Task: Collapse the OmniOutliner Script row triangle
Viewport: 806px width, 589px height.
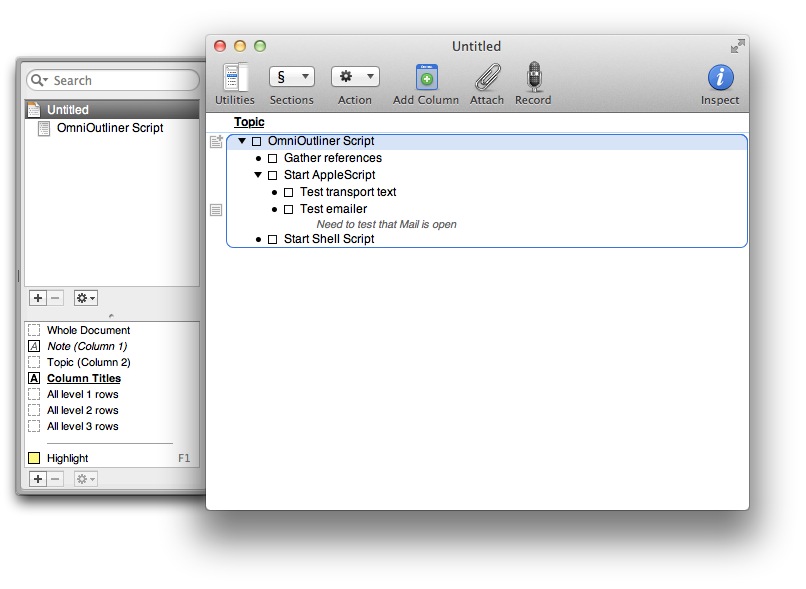Action: click(242, 141)
